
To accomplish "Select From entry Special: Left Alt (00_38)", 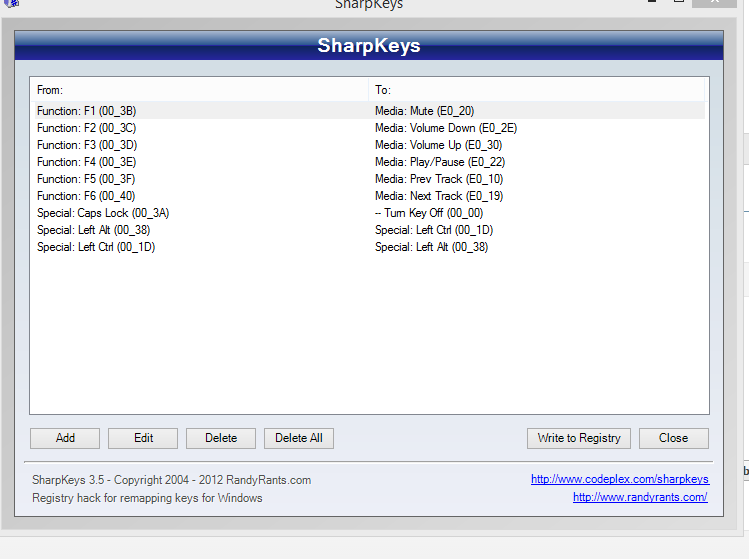I will point(94,230).
